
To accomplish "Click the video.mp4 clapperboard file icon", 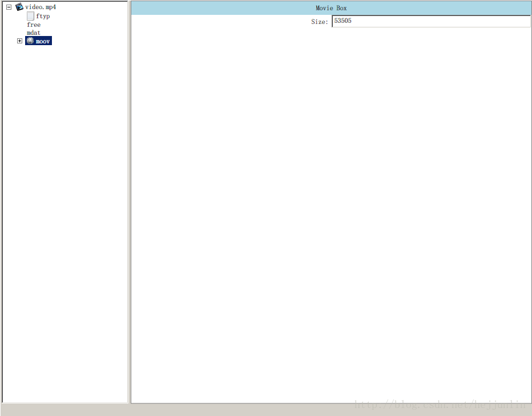I will (x=19, y=7).
